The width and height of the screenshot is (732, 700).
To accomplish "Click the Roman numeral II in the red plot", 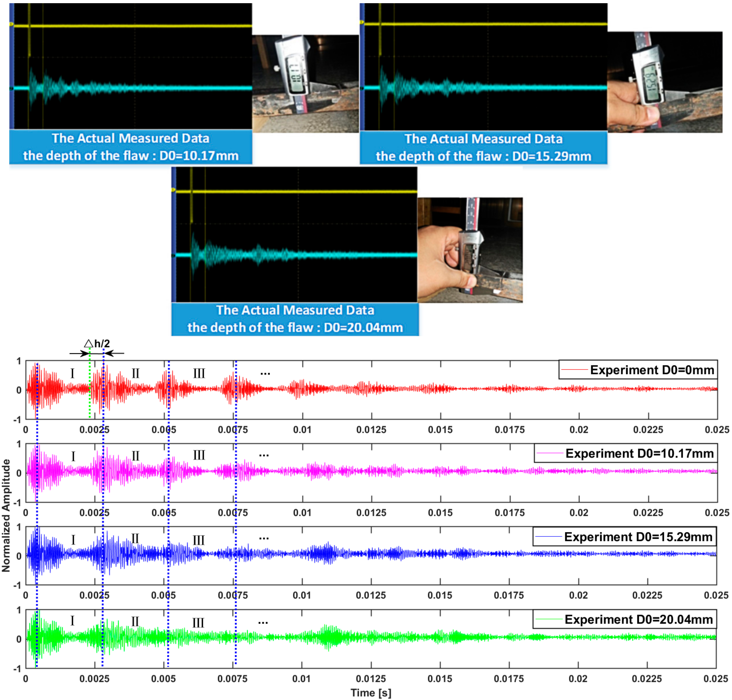I will (x=136, y=373).
